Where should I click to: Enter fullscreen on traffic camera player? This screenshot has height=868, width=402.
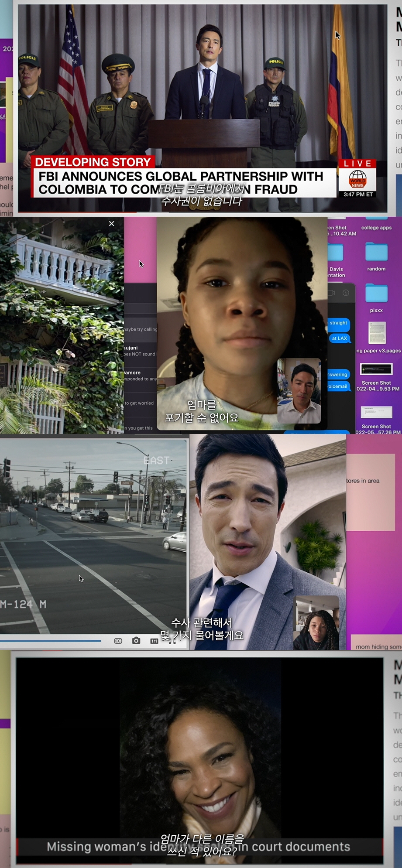point(172,641)
